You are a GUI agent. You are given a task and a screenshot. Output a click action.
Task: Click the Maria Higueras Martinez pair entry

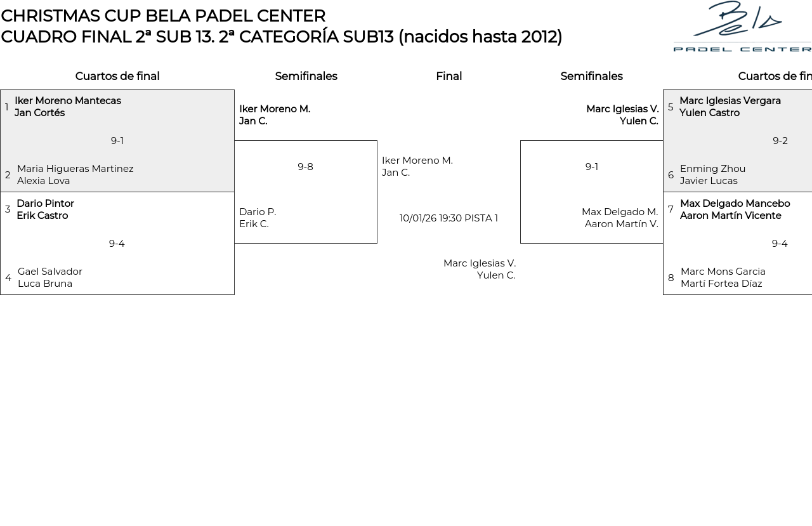coord(75,174)
